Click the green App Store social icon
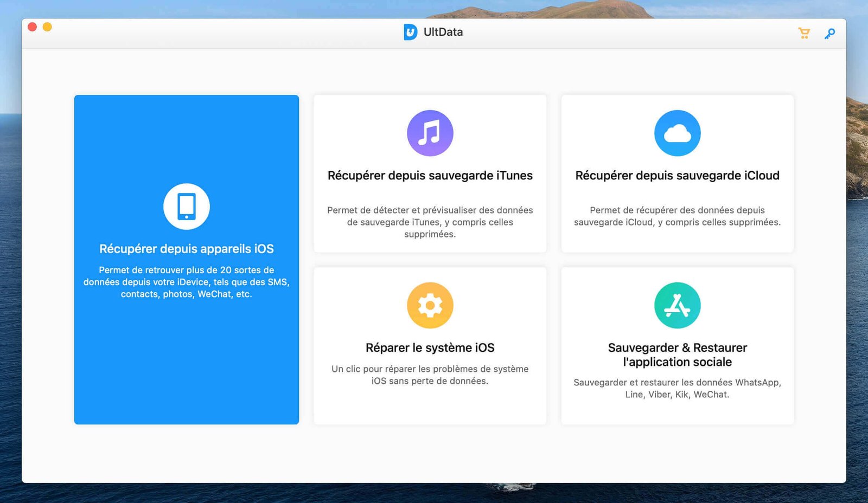This screenshot has height=503, width=868. (678, 305)
